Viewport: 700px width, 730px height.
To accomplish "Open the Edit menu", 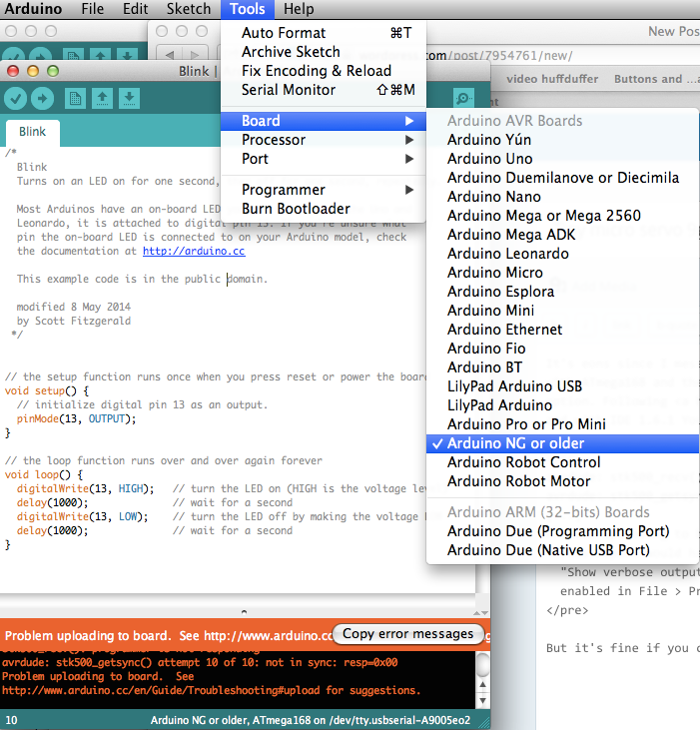I will (135, 9).
